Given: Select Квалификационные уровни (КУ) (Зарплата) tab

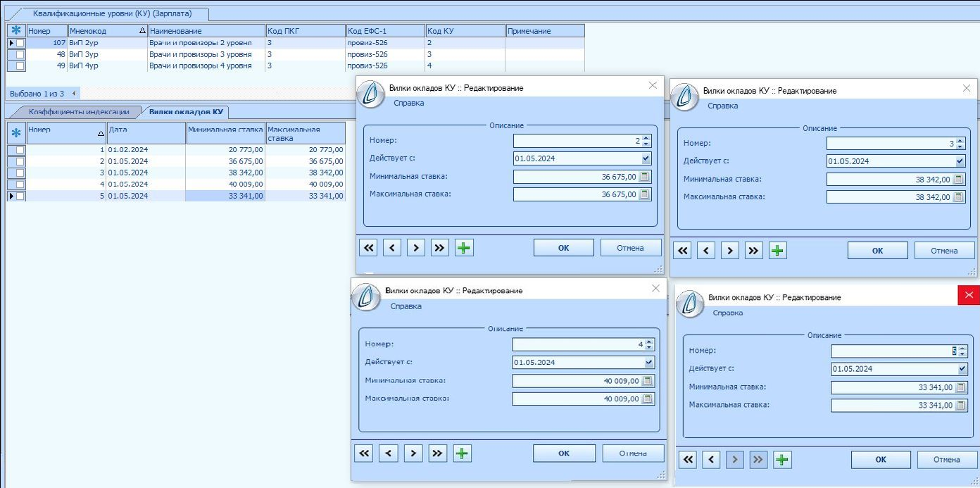Looking at the screenshot, I should 111,13.
